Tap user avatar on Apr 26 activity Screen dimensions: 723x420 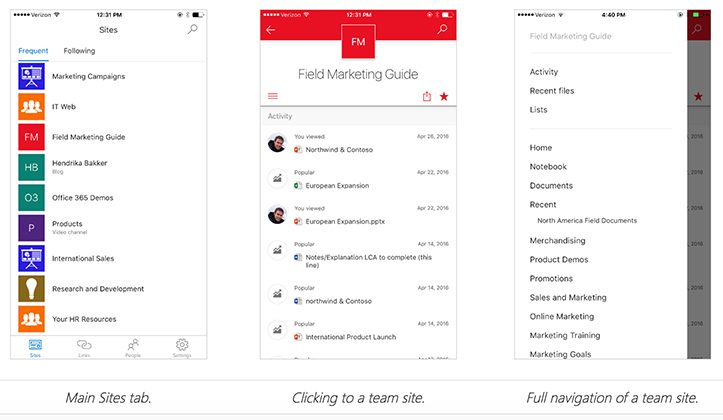(277, 143)
